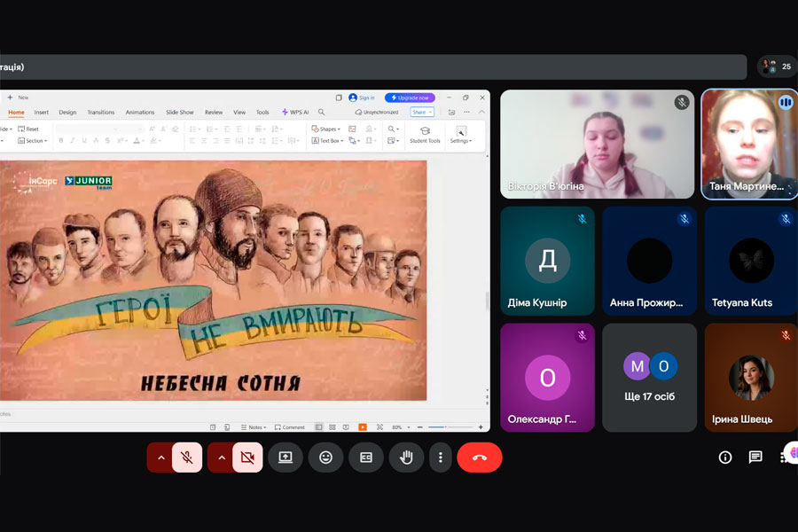Click the raise hand icon
Image resolution: width=798 pixels, height=532 pixels.
407,458
